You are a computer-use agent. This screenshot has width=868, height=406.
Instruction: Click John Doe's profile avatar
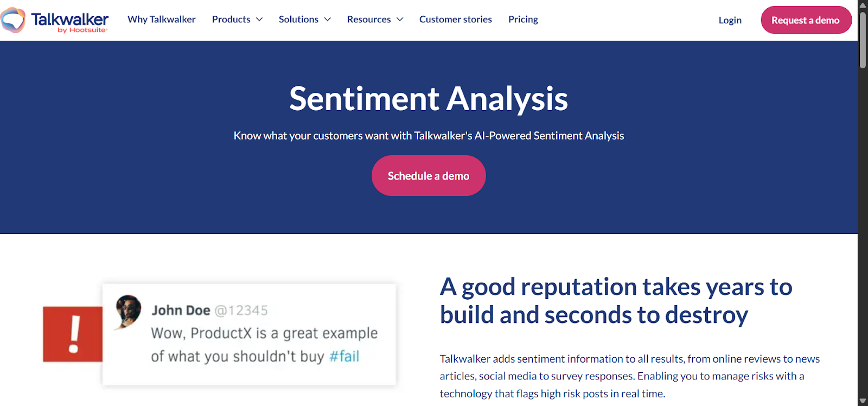click(129, 311)
